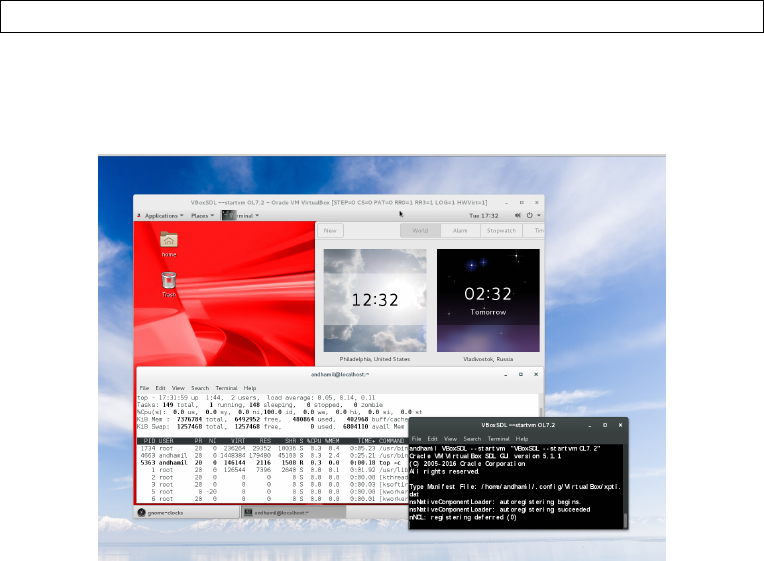Screen dimensions: 764x561
Task: Click the Tasks: 149 total line in top
Action: (260, 405)
